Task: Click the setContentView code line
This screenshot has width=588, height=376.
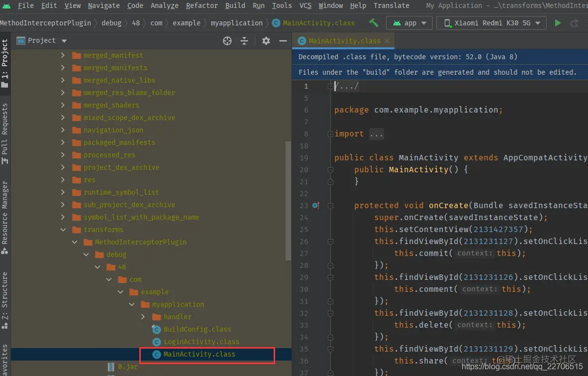Action: pyautogui.click(x=453, y=229)
